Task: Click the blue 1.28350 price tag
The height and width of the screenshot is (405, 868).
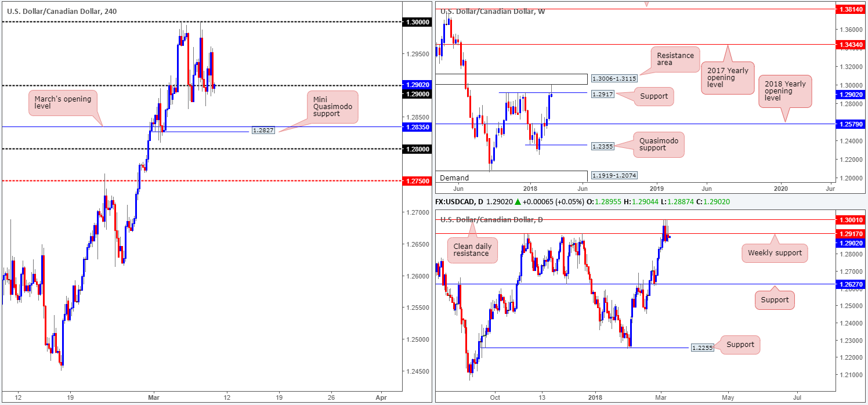Action: pos(418,126)
